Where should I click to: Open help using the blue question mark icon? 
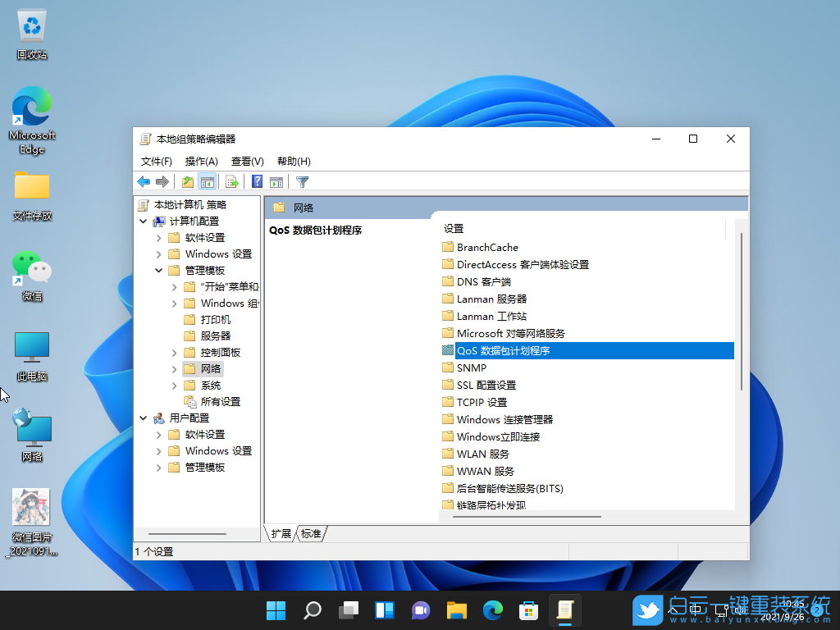coord(255,181)
